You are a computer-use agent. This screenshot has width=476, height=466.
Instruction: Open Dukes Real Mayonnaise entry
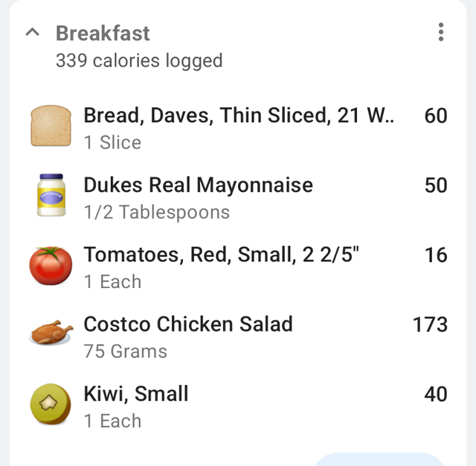pyautogui.click(x=198, y=185)
